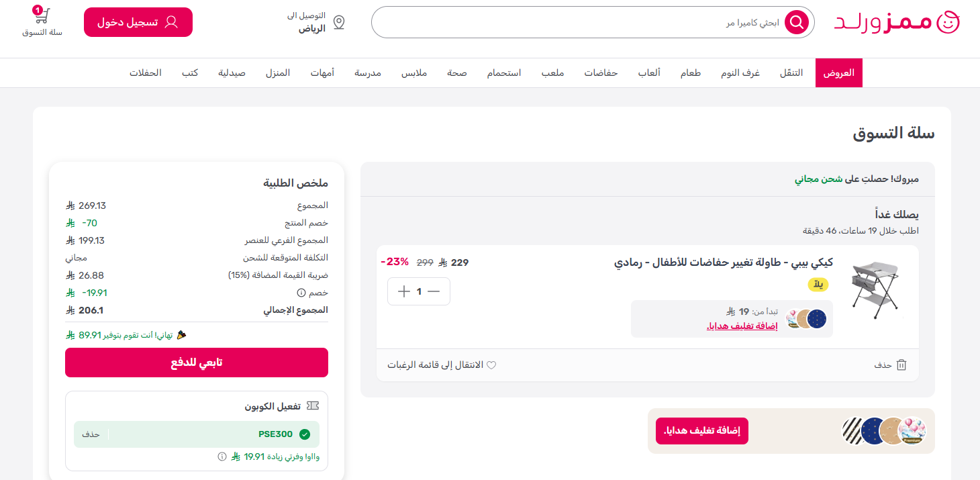Click the magnifier icon to search
980x480 pixels.
pyautogui.click(x=796, y=21)
